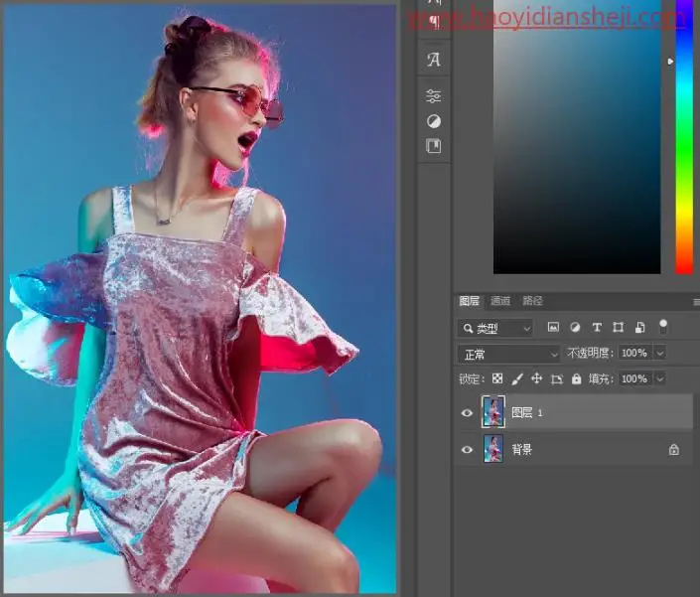This screenshot has width=700, height=597.
Task: Click the 填充 100% value field
Action: coord(634,379)
